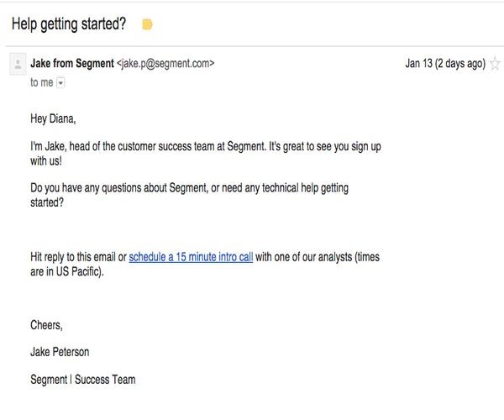
Task: Select the jake.p@segment.com email address
Action: click(165, 63)
